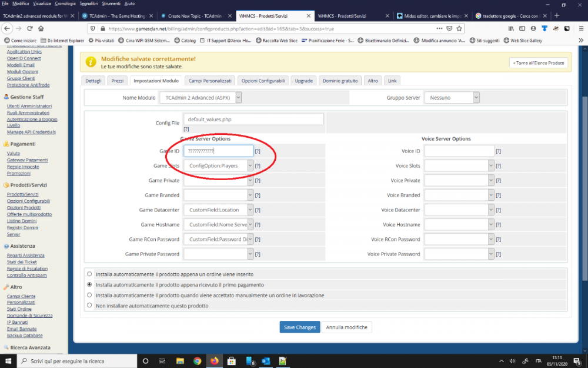
Task: Bookmark this page with the star icon
Action: (x=459, y=28)
